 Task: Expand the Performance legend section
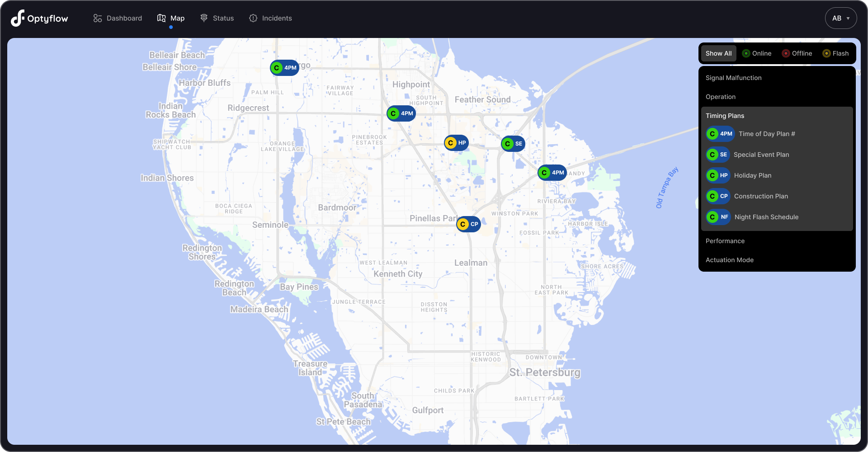(725, 240)
